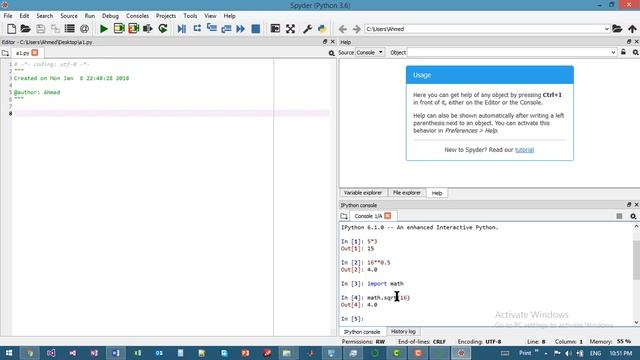Browse editor tabs icon beside a1.py
This screenshot has height=360, width=640.
5,53
